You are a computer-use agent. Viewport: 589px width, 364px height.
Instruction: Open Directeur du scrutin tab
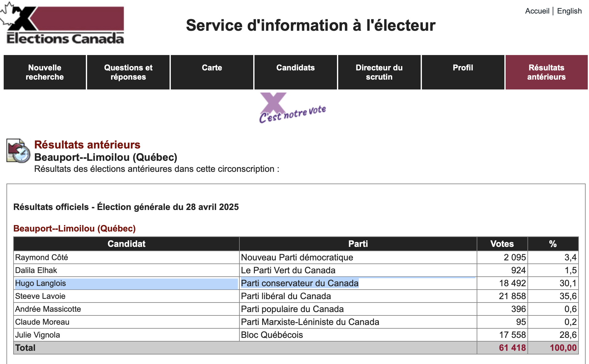[379, 72]
